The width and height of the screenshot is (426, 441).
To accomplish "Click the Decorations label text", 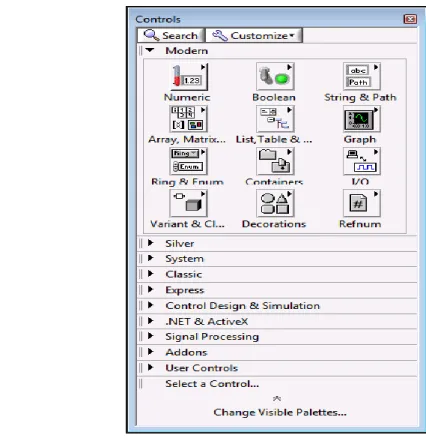I will [x=274, y=224].
